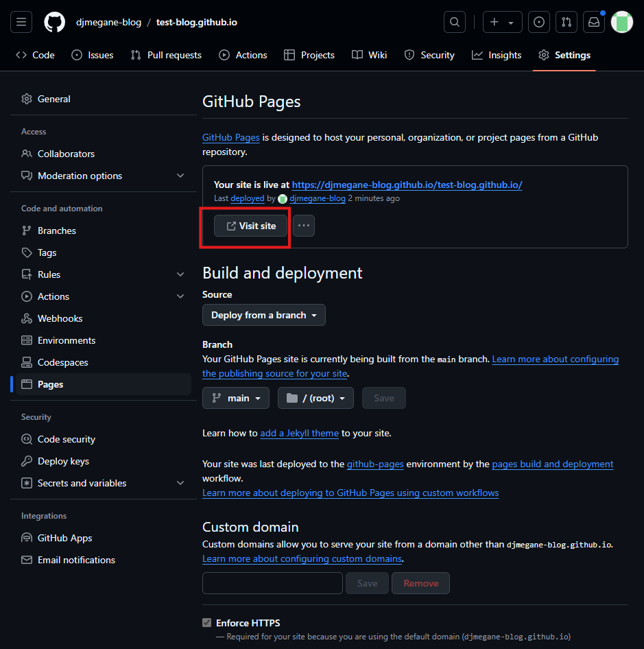Open the user avatar menu
This screenshot has width=644, height=649.
(x=622, y=22)
